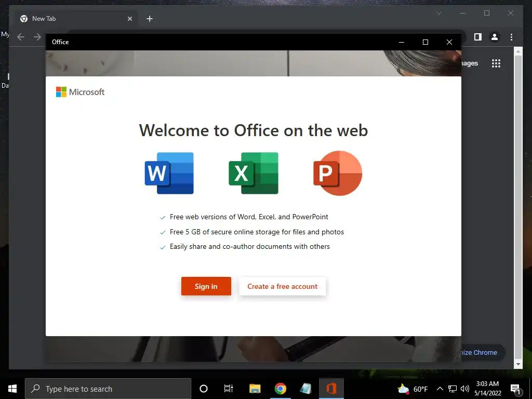Open the notepad-like app on taskbar
This screenshot has height=399, width=532.
coord(305,389)
